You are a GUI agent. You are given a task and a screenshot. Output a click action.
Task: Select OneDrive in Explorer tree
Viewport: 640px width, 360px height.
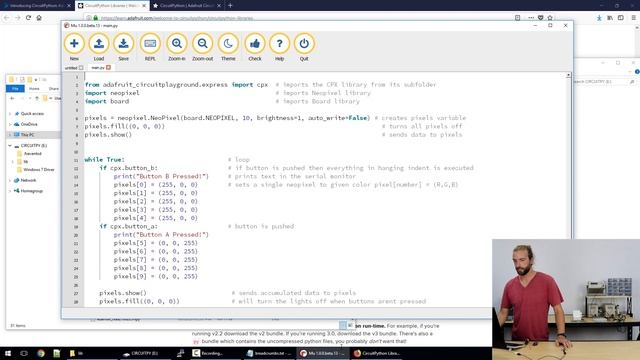29,124
